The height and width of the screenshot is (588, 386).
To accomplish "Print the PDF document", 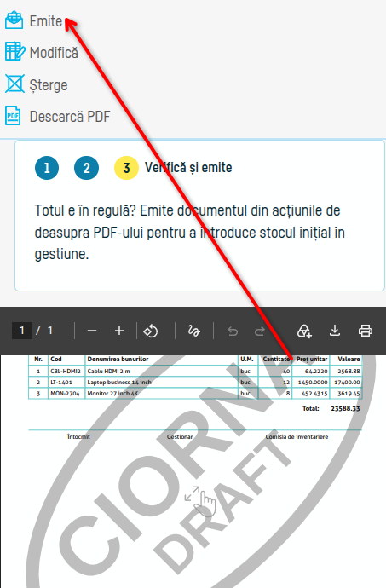I will point(366,331).
